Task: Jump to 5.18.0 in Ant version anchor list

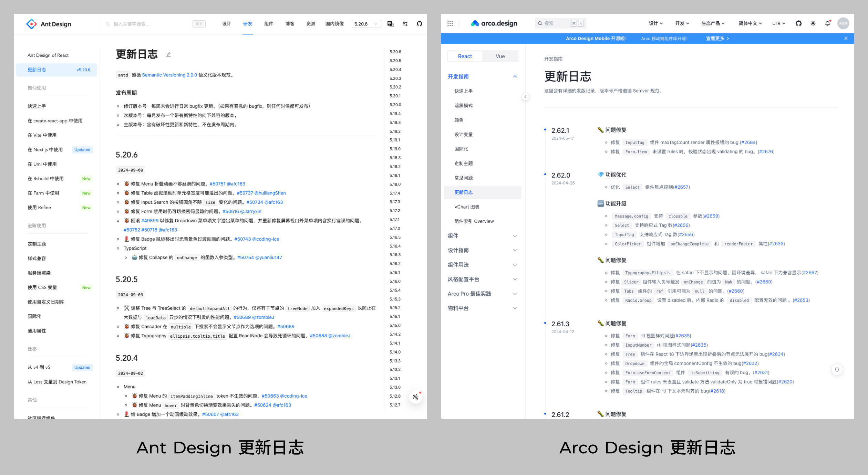Action: pyautogui.click(x=395, y=184)
